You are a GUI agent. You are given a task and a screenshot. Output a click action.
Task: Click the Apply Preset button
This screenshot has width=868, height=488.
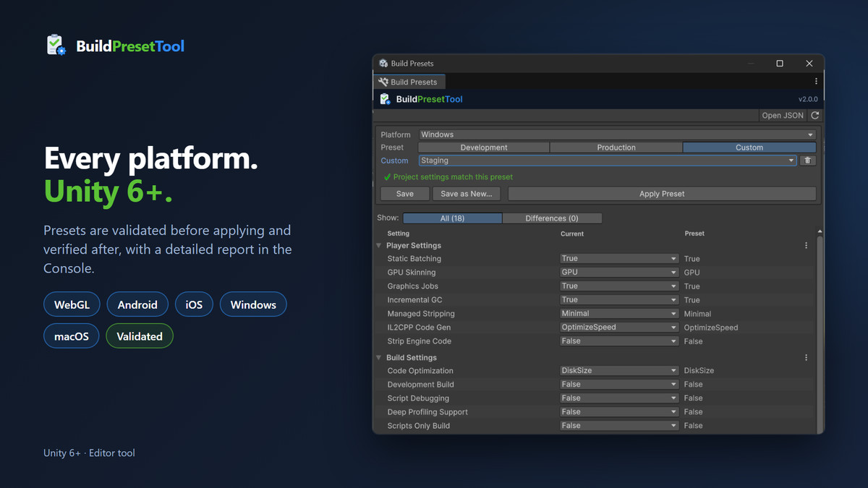[x=662, y=194]
